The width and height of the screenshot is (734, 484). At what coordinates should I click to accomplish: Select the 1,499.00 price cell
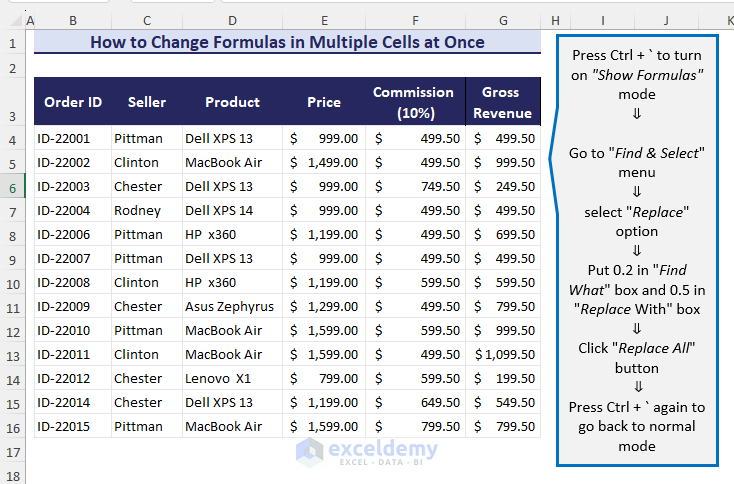tap(324, 163)
